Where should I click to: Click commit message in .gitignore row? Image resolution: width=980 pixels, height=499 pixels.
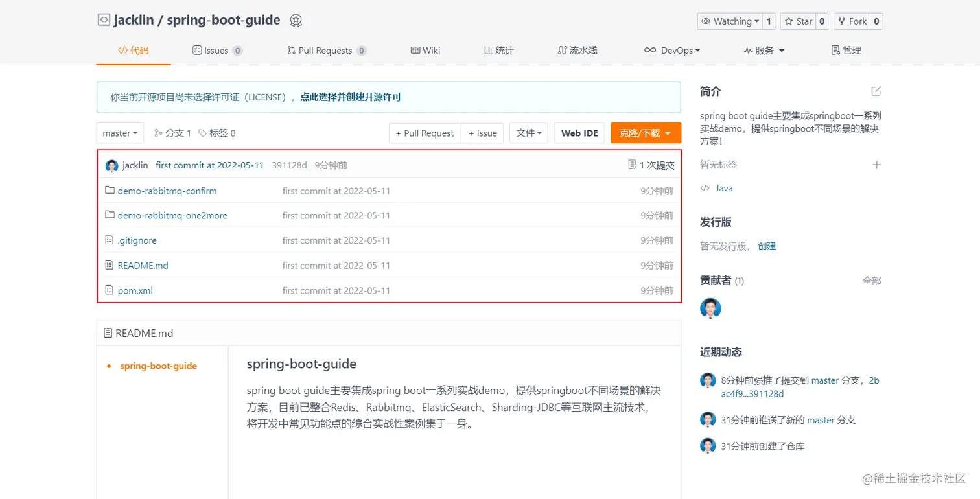(x=336, y=240)
